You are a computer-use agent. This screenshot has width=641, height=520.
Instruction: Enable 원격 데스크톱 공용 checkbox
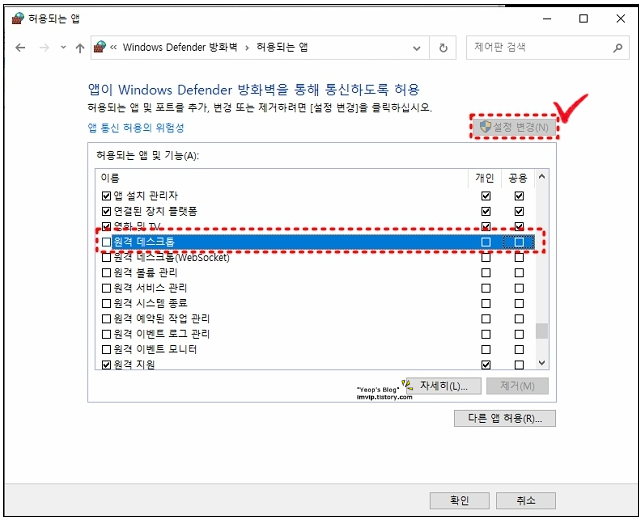519,242
